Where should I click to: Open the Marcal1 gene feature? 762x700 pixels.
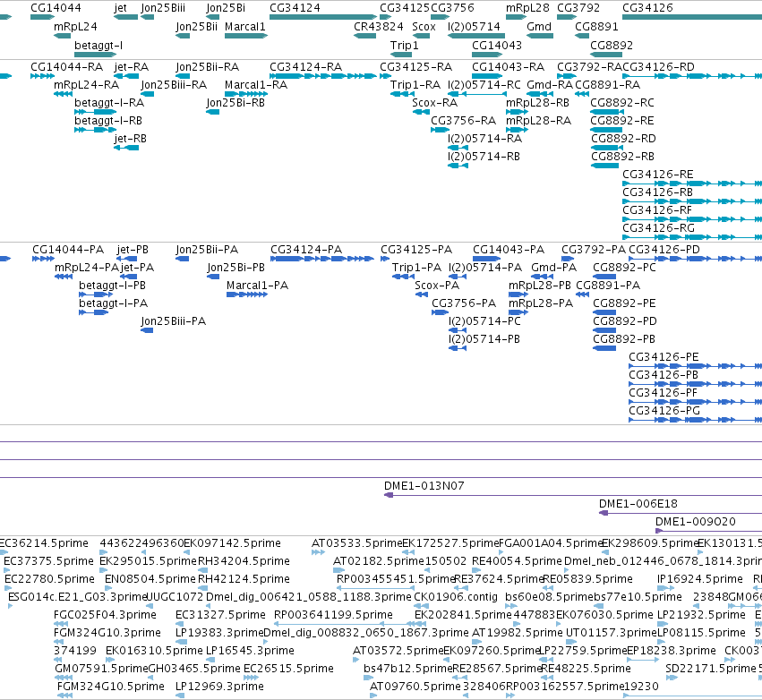pyautogui.click(x=246, y=36)
